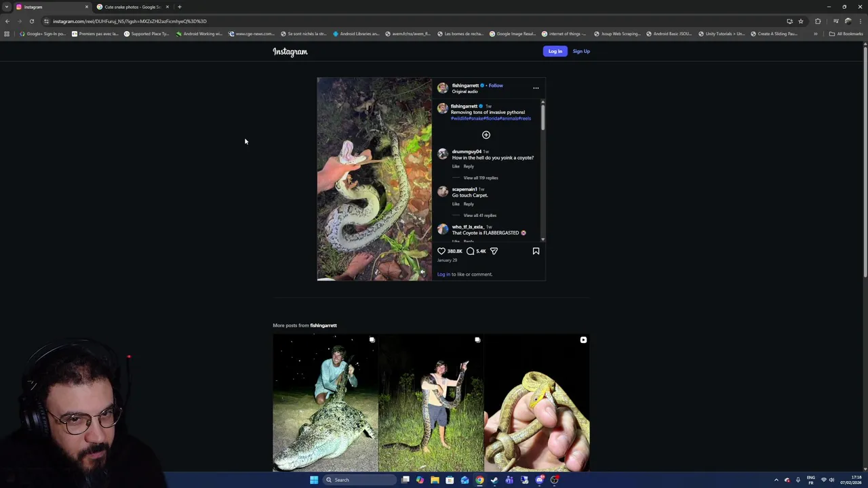Open Task View from the taskbar
This screenshot has height=488, width=868.
coord(406,480)
